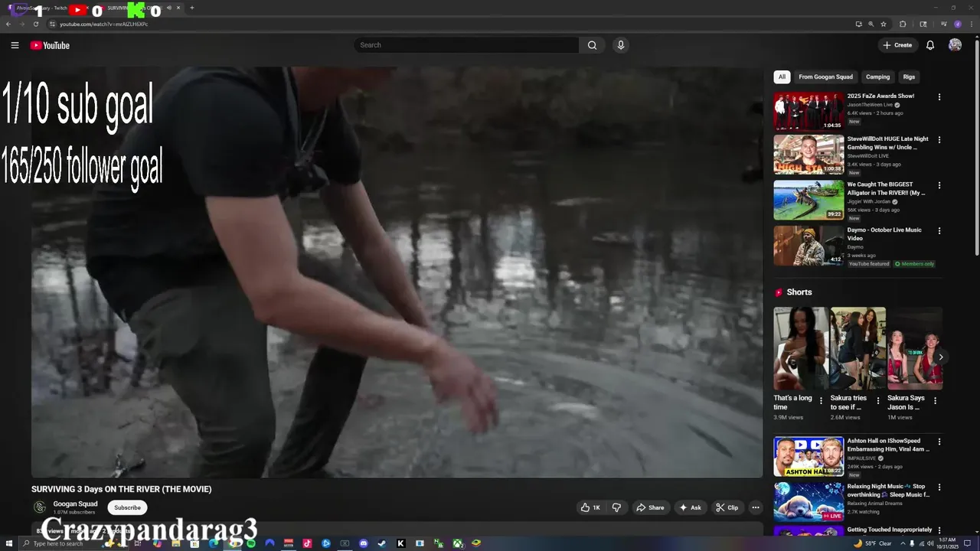The height and width of the screenshot is (551, 980).
Task: Start voice search with microphone icon
Action: (621, 45)
